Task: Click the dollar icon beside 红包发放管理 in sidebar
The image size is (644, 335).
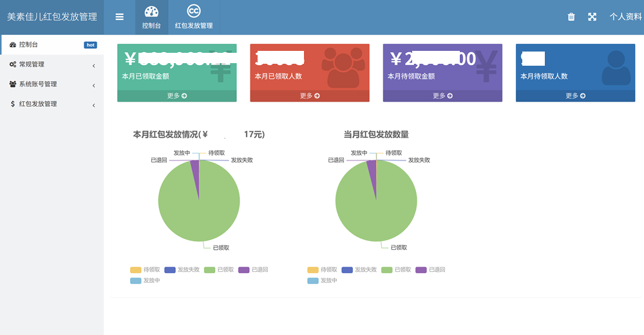Action: [13, 104]
